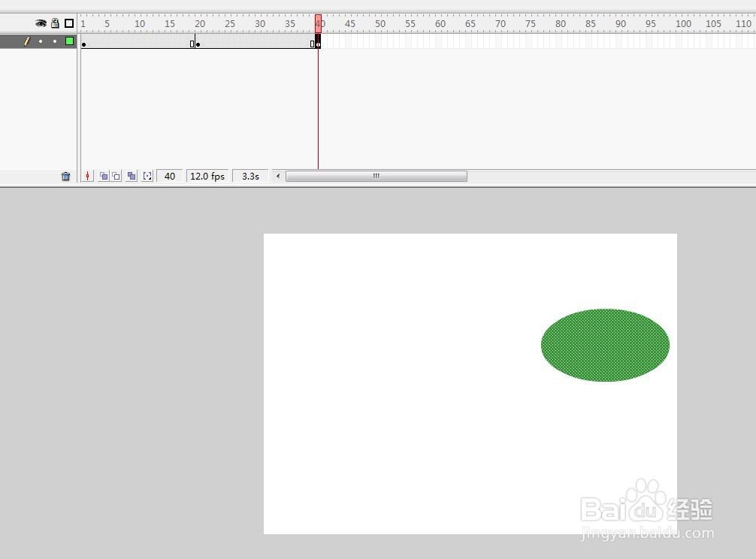
Task: Click the frame rate value 12.0 fps
Action: tap(207, 176)
